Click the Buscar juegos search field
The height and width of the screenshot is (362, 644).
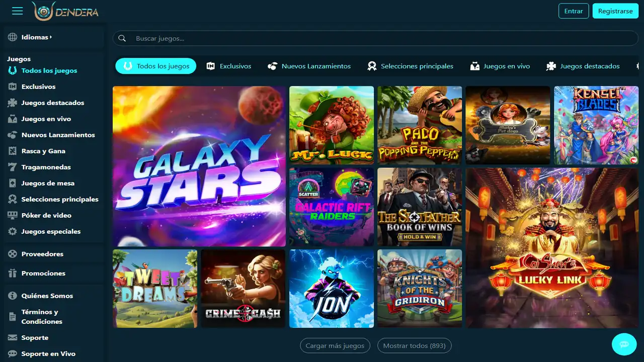click(375, 38)
